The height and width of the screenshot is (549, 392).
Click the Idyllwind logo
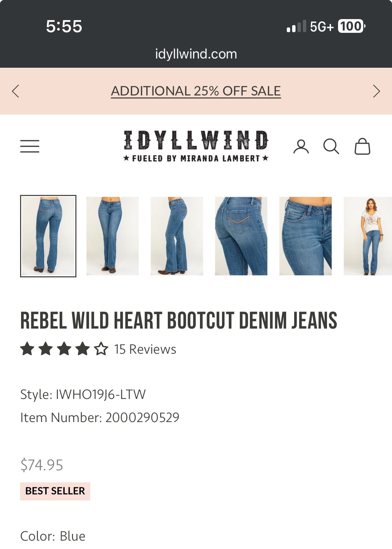coord(196,146)
